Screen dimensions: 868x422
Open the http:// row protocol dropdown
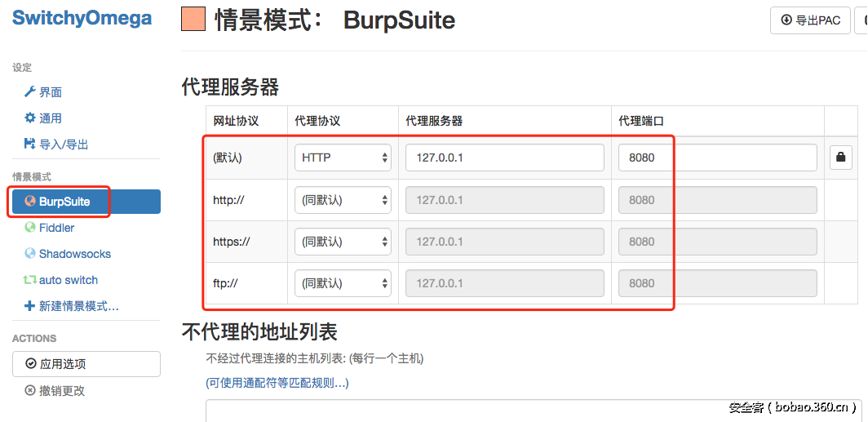point(343,200)
